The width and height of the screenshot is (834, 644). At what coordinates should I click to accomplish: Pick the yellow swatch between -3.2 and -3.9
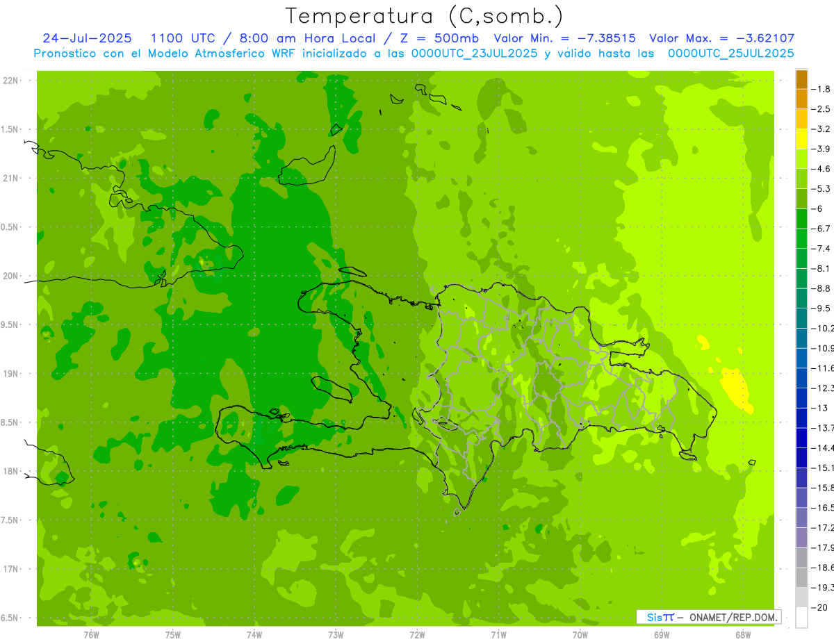[x=801, y=139]
